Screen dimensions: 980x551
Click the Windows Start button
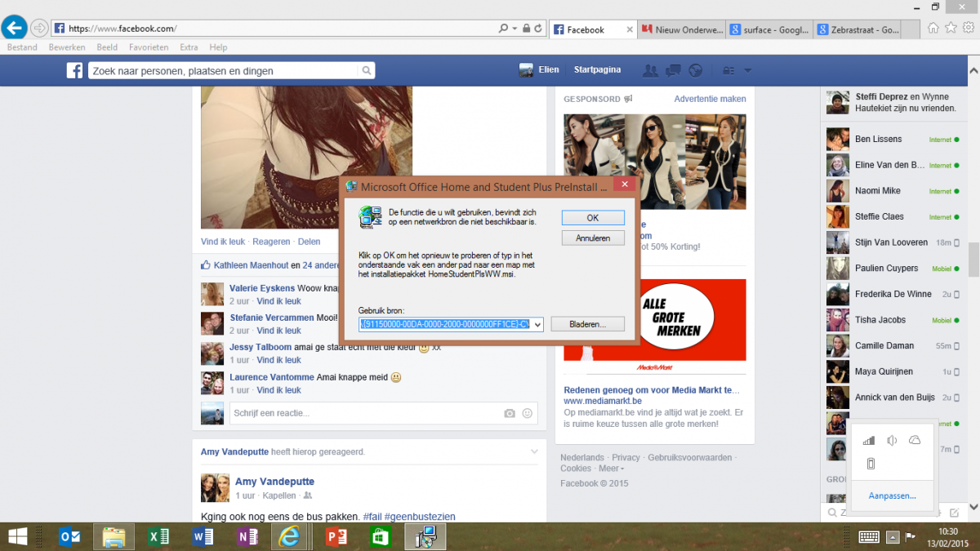[x=17, y=536]
